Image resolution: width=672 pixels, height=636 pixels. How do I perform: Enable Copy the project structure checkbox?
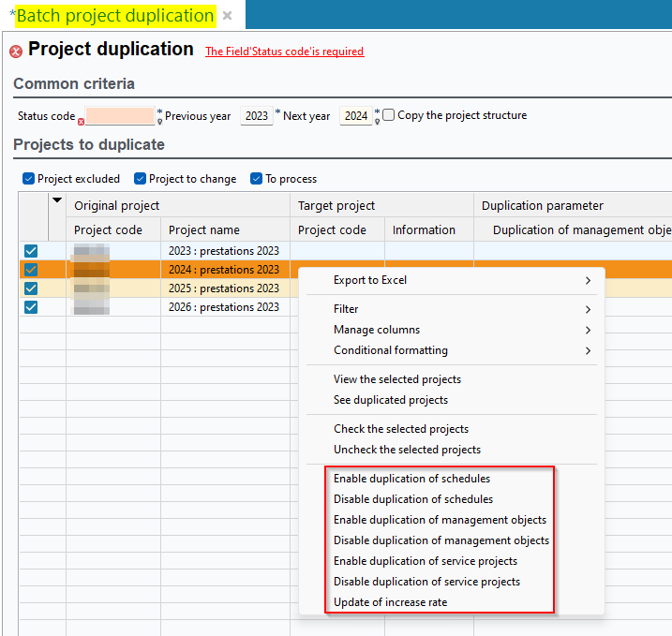click(389, 115)
